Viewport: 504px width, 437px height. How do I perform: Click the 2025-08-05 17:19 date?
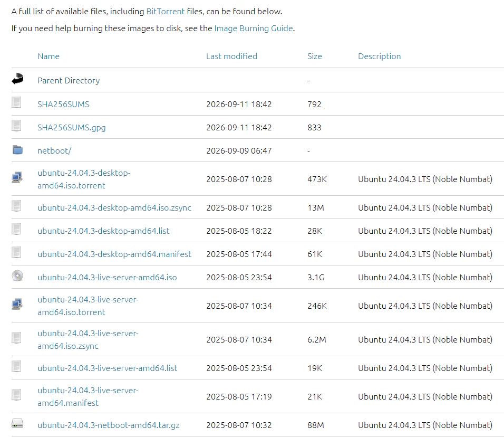coord(239,396)
